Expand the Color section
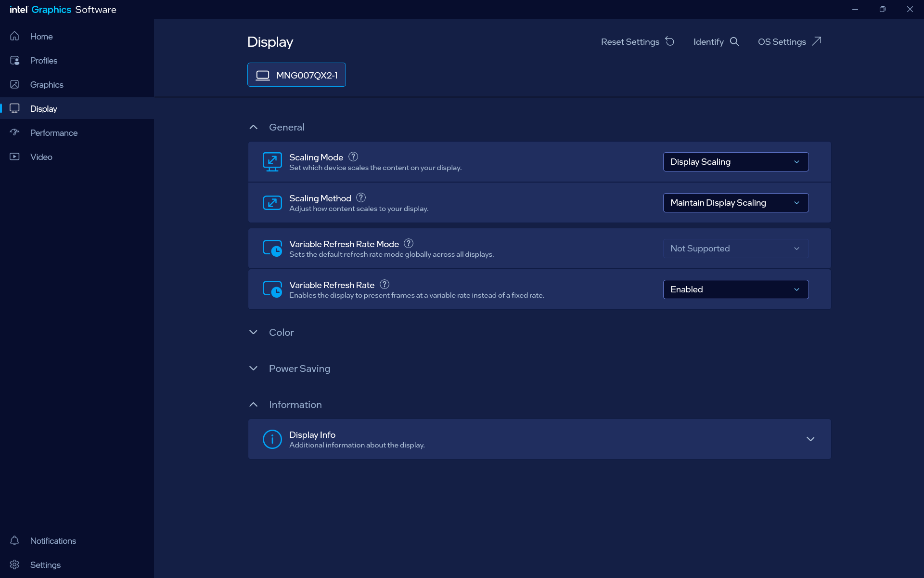Screen dimensions: 924x578 [254, 332]
